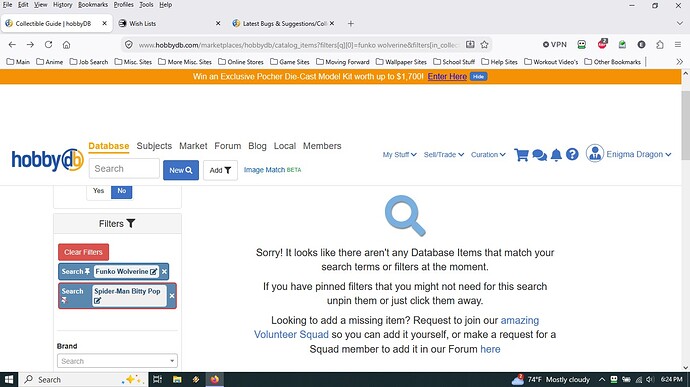This screenshot has width=690, height=387.
Task: Toggle the reader view icon in address bar
Action: point(470,44)
